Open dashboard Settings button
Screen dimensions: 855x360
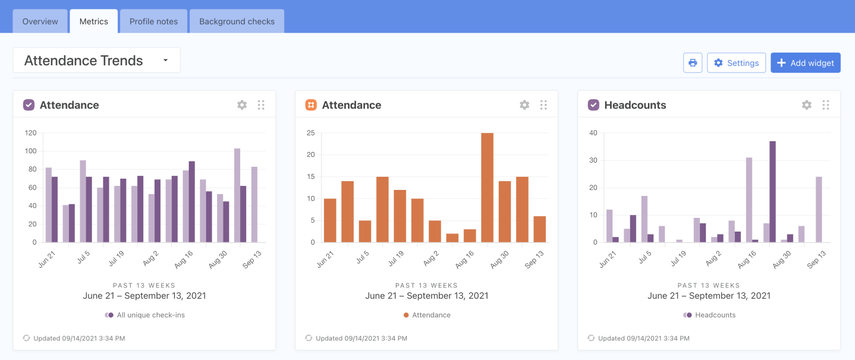click(x=736, y=63)
